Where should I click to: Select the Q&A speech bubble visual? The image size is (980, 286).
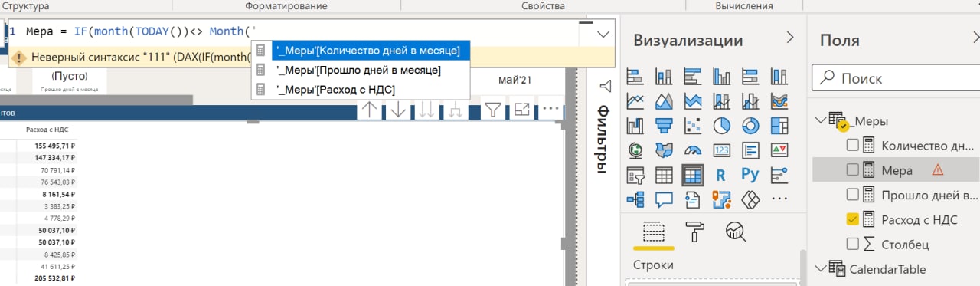[x=664, y=199]
